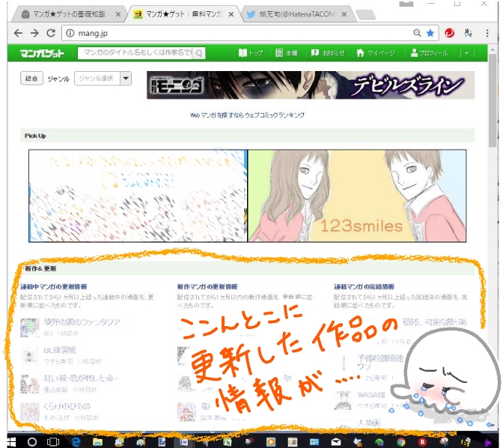Viewport: 503px width, 448px height.
Task: Open Chrome's three-dot menu
Action: click(487, 33)
